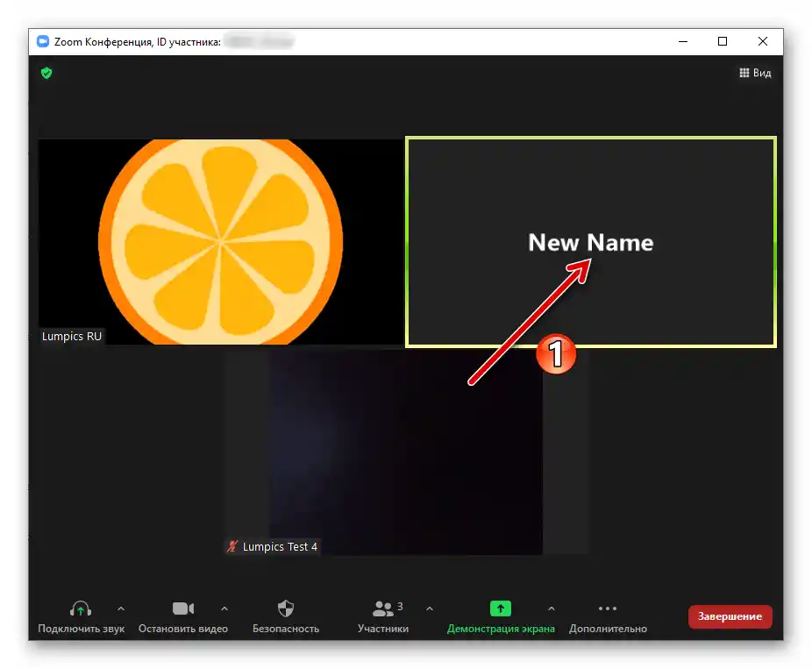
Task: Click the Остановить видео camera icon
Action: tap(183, 609)
